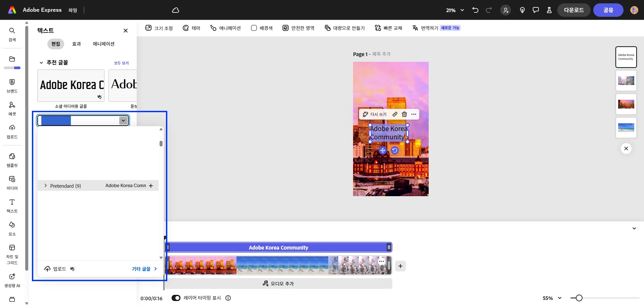
Task: Open the Templates (템플릿) sidebar panel
Action: (x=12, y=160)
